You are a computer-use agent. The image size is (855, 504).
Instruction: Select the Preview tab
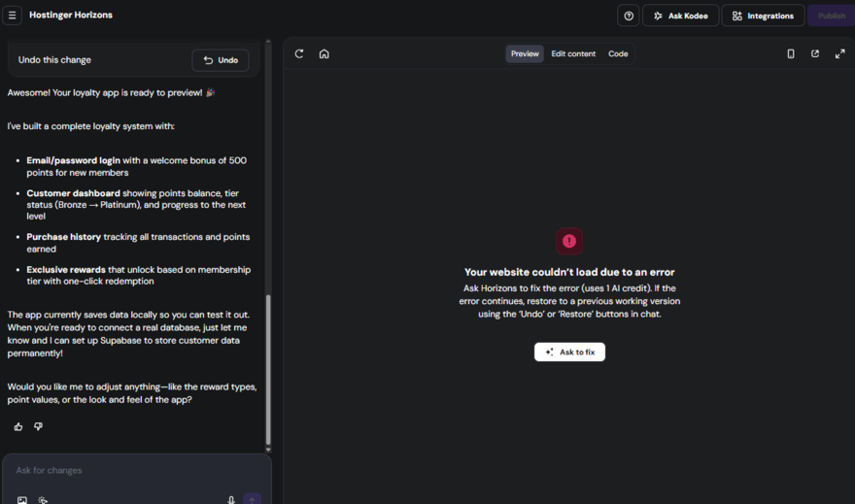click(525, 53)
